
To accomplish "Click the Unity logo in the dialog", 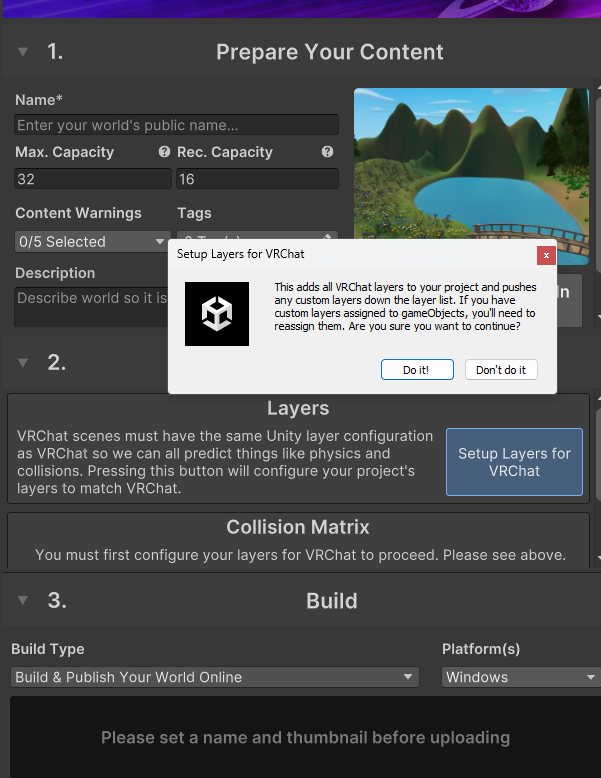I will tap(217, 314).
